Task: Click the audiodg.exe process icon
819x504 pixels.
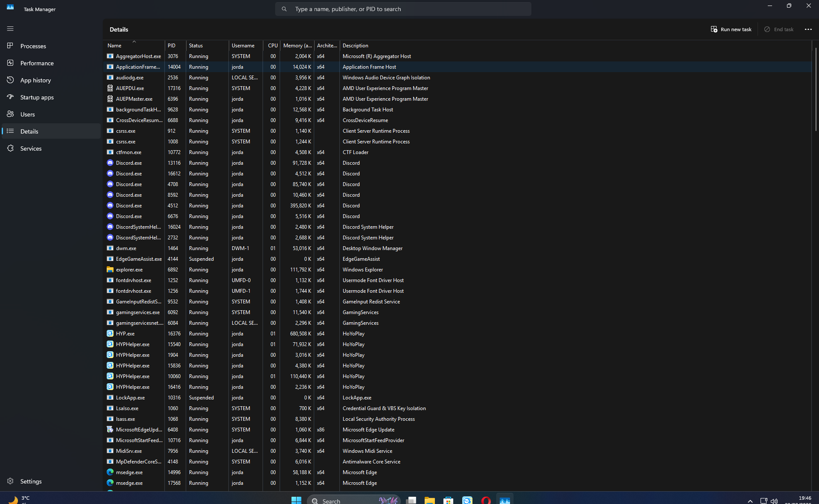Action: click(x=110, y=78)
